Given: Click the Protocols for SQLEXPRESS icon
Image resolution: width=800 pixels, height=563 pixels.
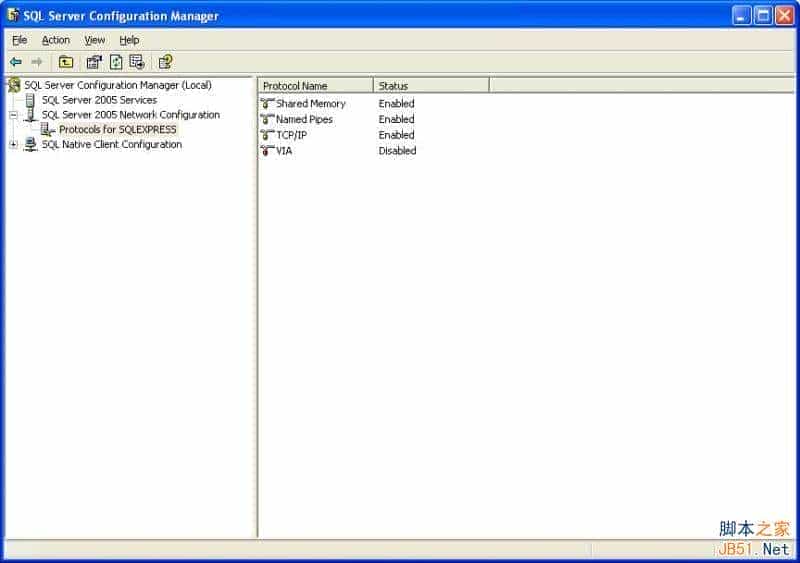Looking at the screenshot, I should (x=48, y=129).
